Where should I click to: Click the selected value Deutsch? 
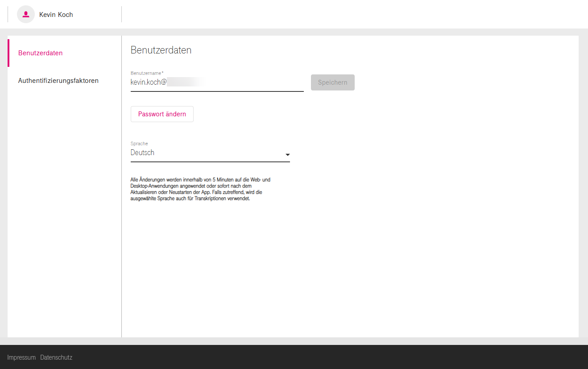[x=142, y=152]
